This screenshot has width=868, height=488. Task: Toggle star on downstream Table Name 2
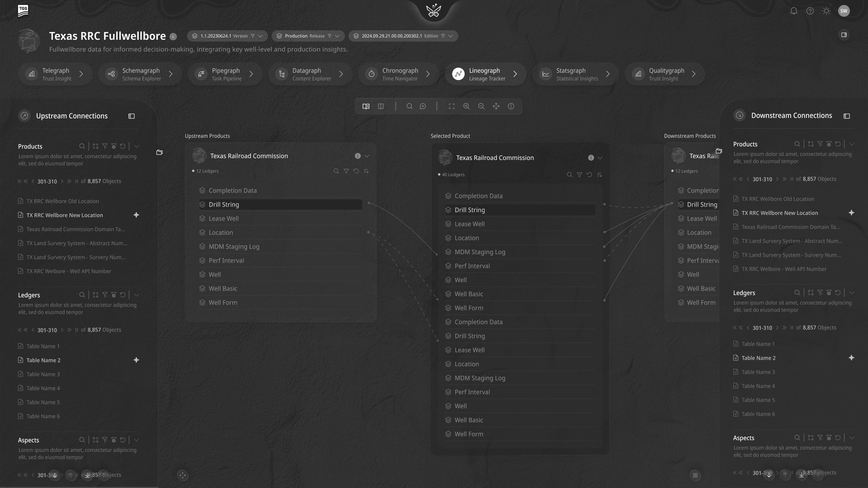851,358
